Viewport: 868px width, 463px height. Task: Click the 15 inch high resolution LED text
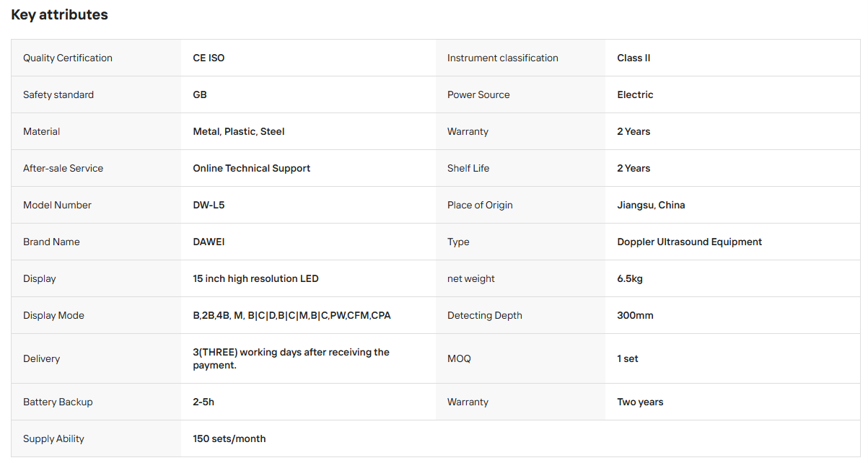[x=255, y=278]
